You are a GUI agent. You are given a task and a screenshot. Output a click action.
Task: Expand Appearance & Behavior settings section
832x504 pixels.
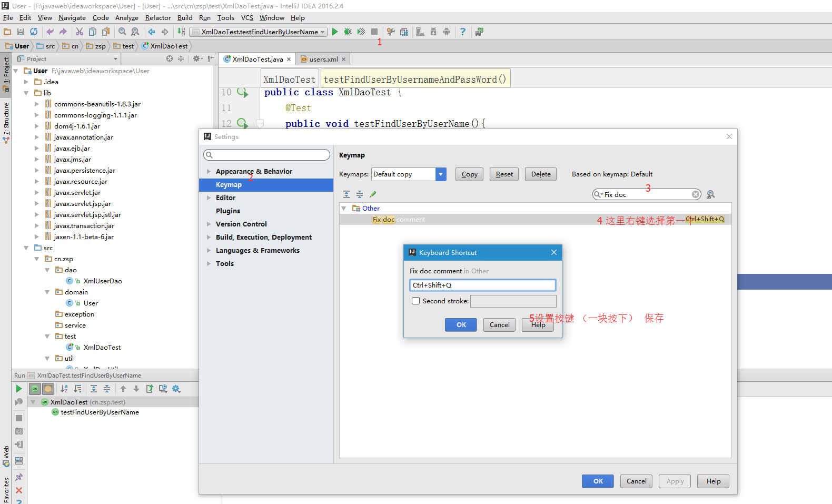click(209, 171)
